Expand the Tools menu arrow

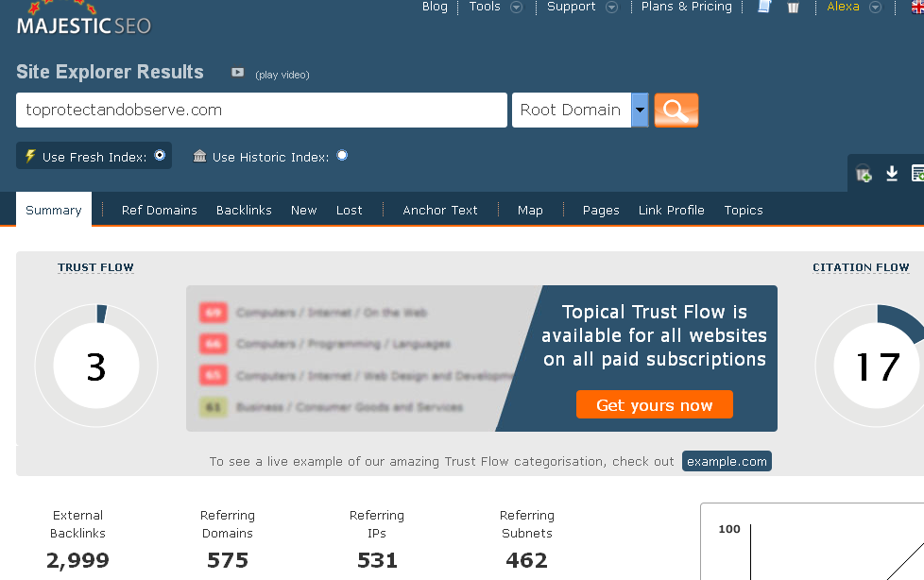point(516,7)
